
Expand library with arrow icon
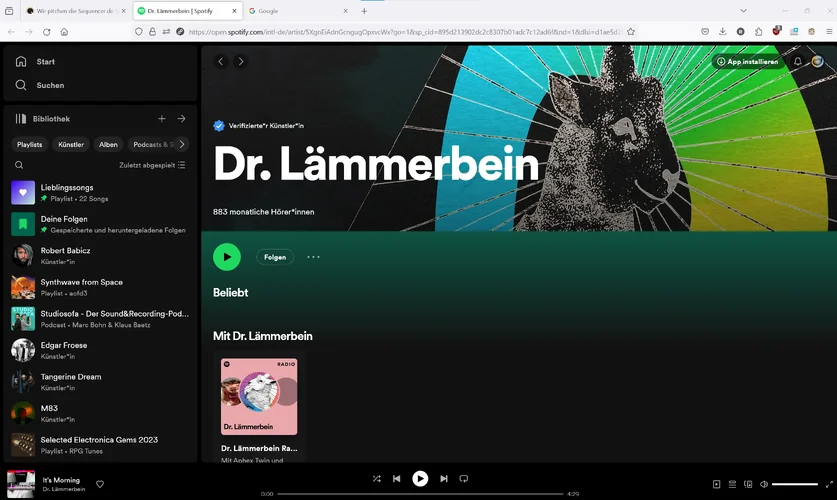point(181,118)
